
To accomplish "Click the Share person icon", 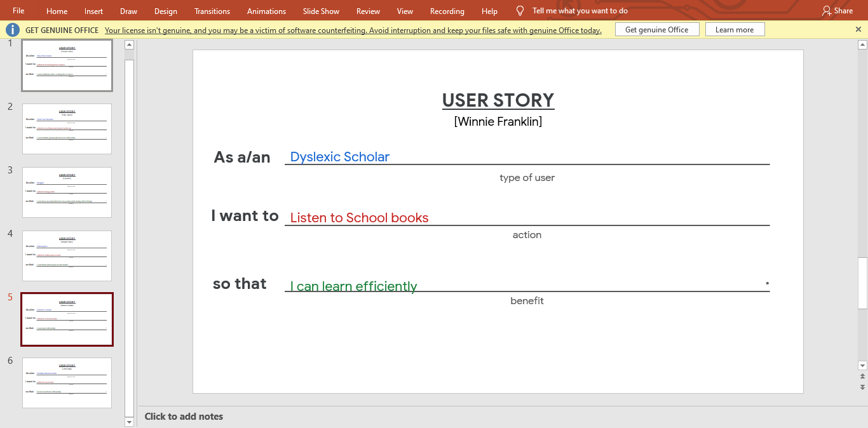I will click(826, 11).
